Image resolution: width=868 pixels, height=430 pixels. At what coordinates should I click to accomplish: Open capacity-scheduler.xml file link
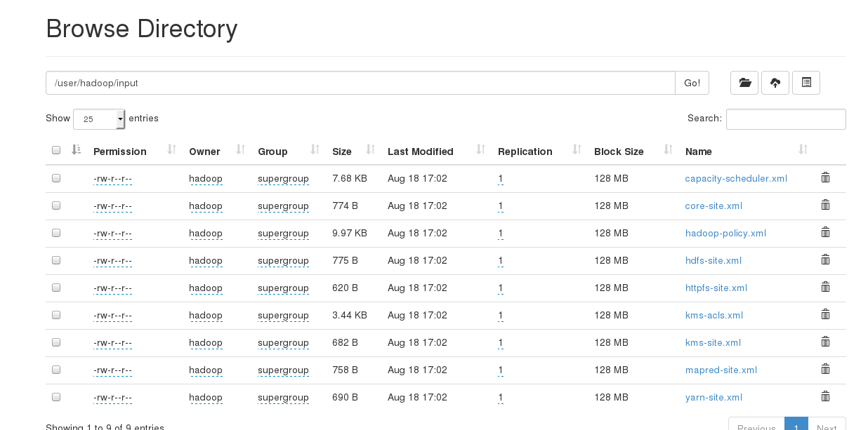tap(736, 178)
